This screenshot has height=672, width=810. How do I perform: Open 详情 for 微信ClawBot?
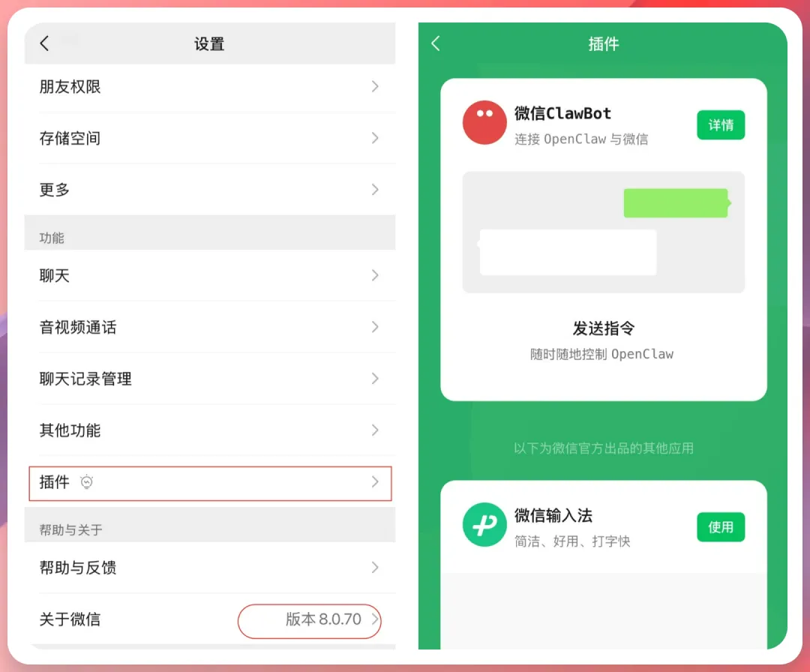[721, 125]
